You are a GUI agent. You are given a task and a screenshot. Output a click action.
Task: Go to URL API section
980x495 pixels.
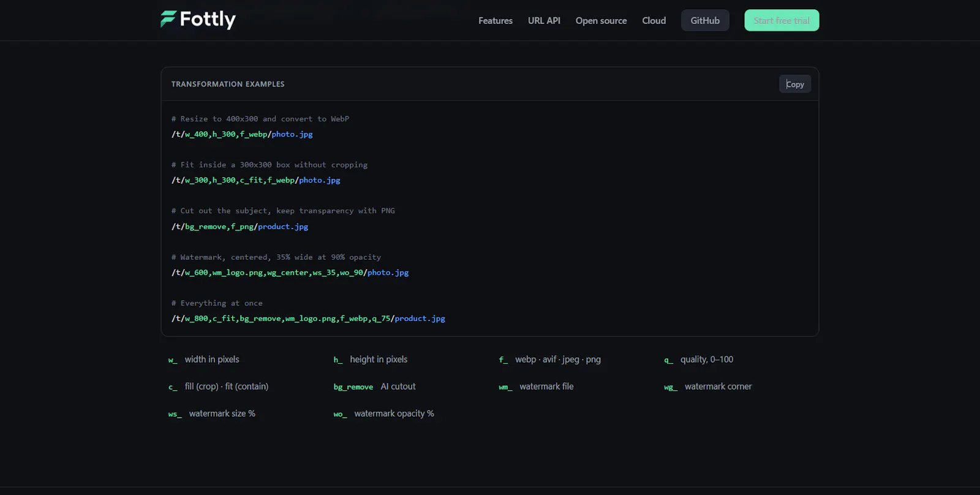pos(544,20)
